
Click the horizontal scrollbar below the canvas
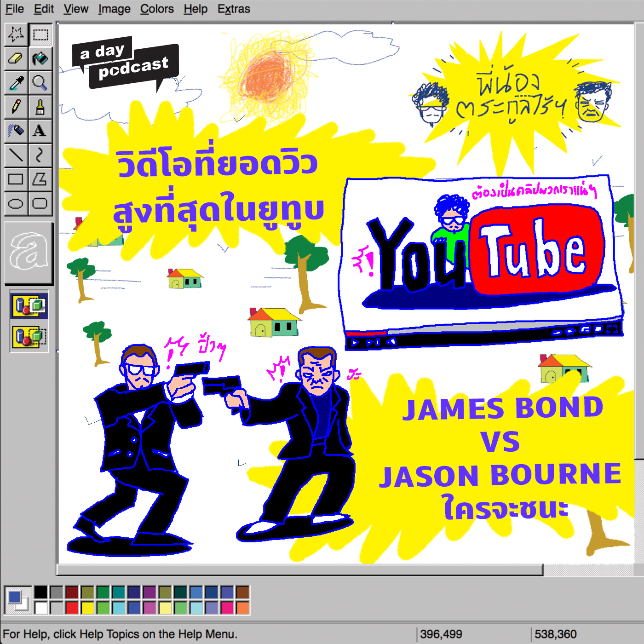300,570
